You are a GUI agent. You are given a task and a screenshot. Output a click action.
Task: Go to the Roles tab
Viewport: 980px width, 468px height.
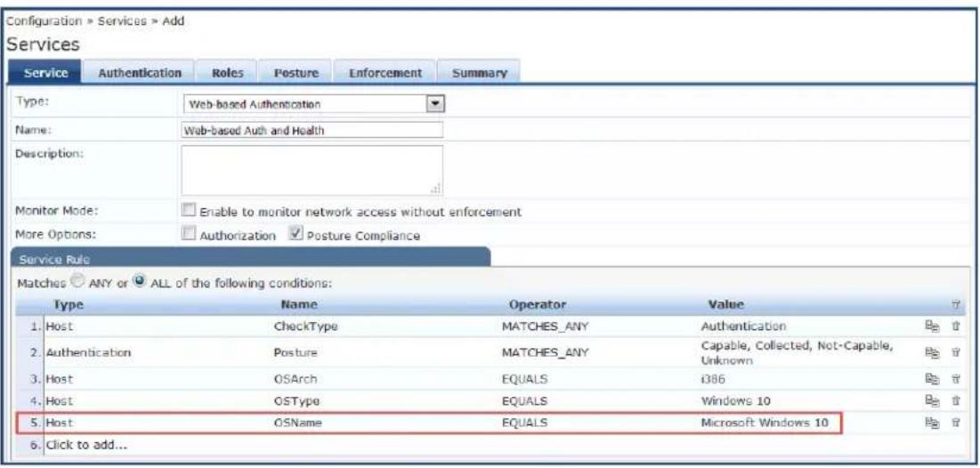point(227,73)
